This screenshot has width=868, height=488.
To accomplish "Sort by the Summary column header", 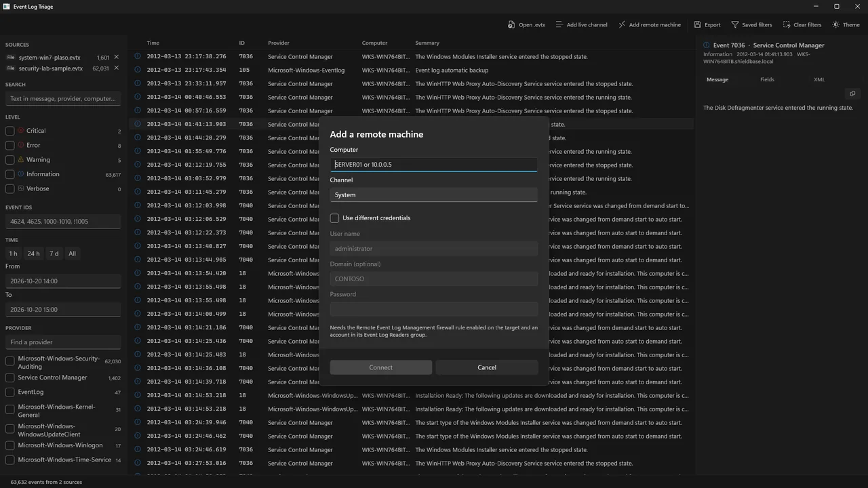I will point(427,43).
